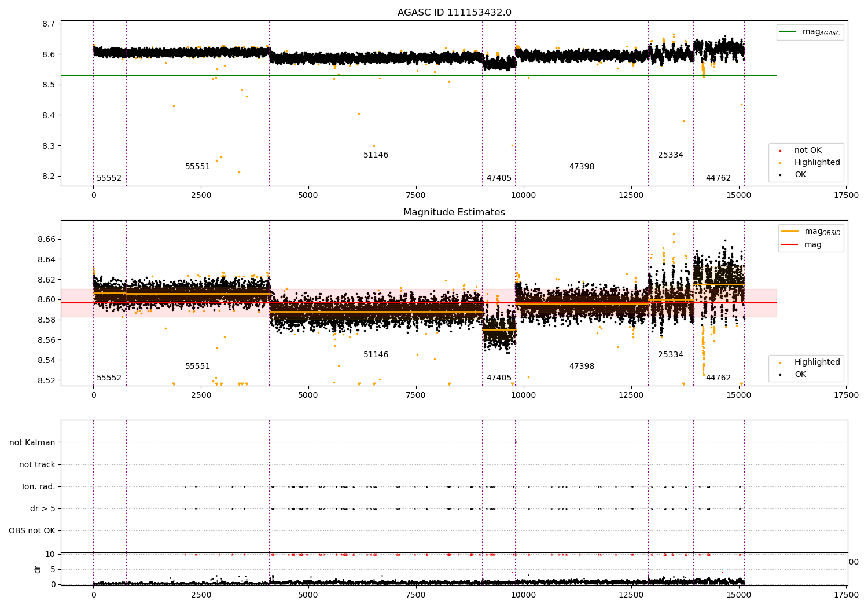Click OBSID label 55552 in Magnitude Estimates plot
Image resolution: width=868 pixels, height=608 pixels.
coord(109,378)
